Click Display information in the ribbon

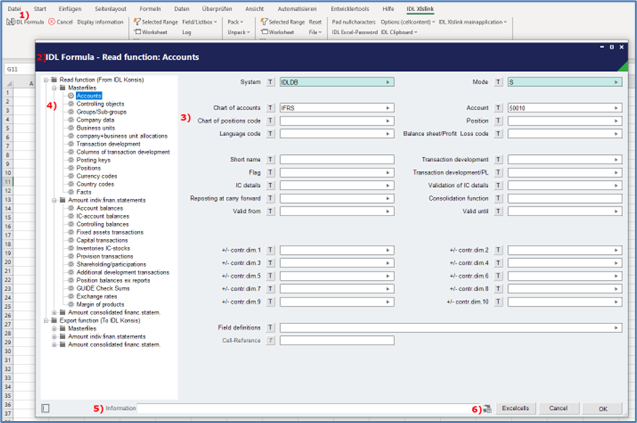pos(100,22)
